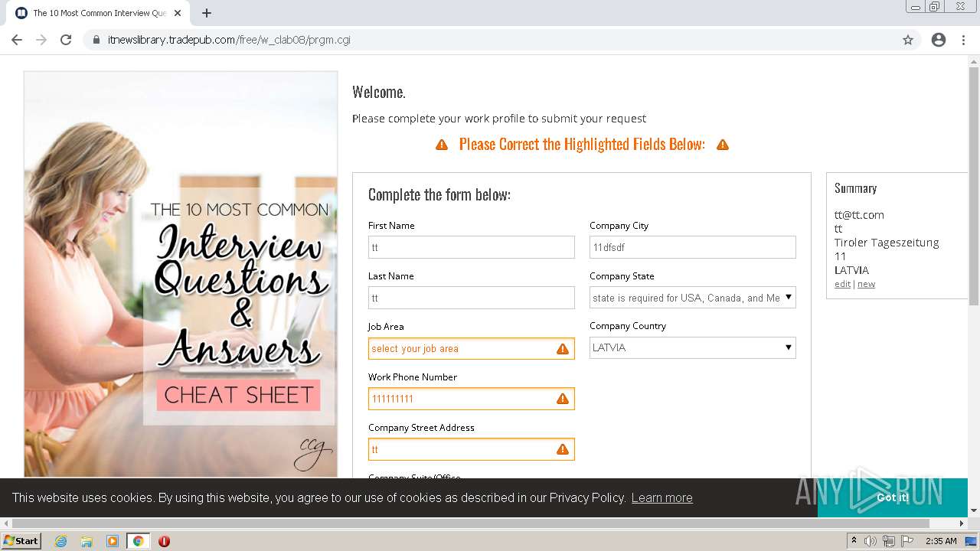Screen dimensions: 980x551
Task: Click warning icon in Street Address field
Action: (563, 449)
